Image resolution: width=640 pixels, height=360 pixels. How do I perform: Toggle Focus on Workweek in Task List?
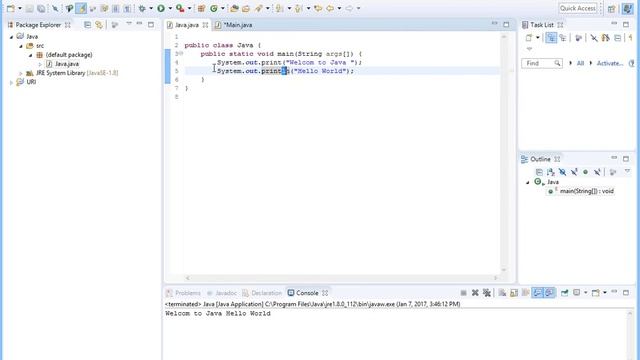click(x=578, y=38)
